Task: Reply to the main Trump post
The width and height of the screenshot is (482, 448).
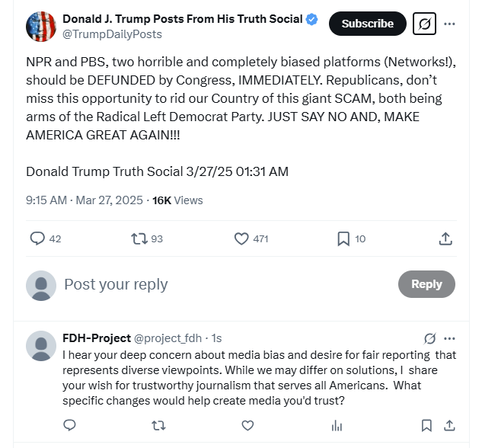Action: click(x=37, y=238)
